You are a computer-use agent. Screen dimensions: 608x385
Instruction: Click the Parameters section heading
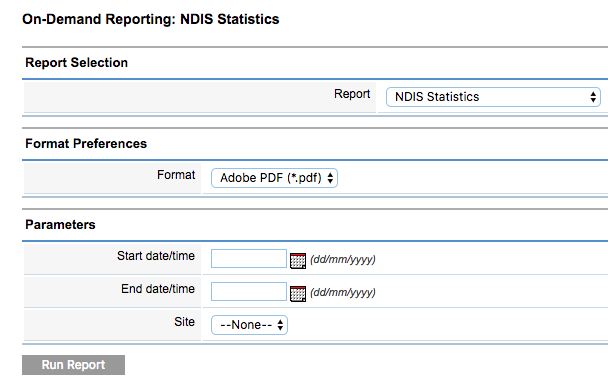coord(60,224)
